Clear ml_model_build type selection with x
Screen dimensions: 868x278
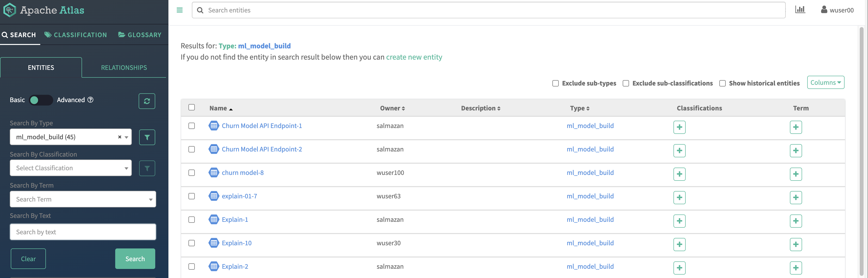(x=120, y=137)
